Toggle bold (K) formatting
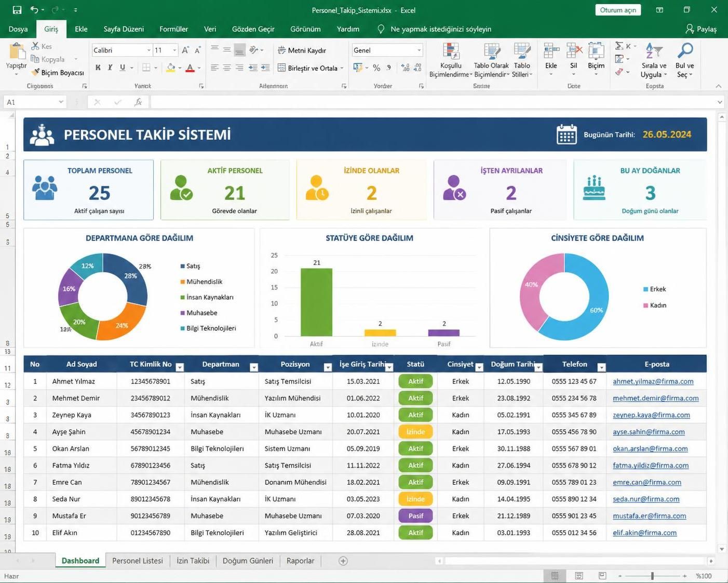Screen dimensions: 728x583 (98, 68)
